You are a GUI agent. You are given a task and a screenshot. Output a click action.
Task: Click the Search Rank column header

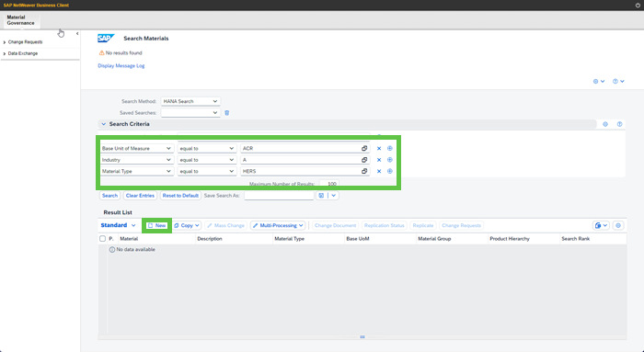[x=593, y=239]
